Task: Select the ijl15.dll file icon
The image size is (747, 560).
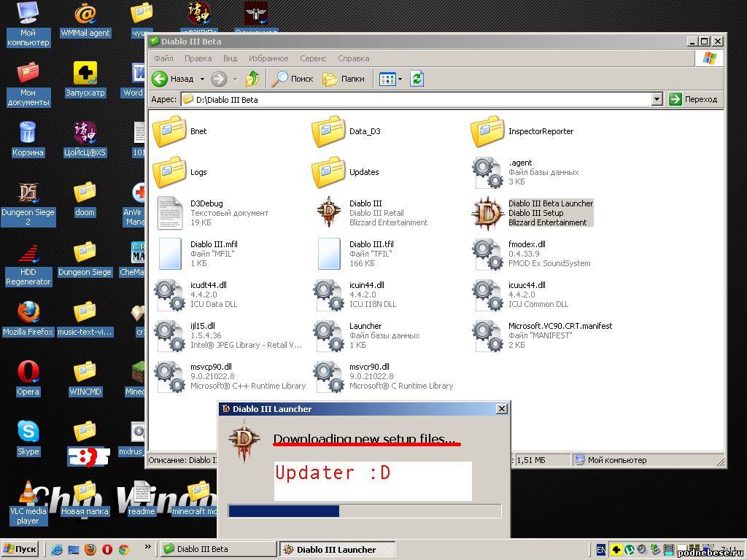Action: point(169,336)
